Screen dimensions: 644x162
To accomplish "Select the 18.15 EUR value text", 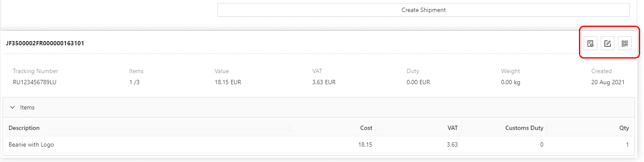I will 228,82.
